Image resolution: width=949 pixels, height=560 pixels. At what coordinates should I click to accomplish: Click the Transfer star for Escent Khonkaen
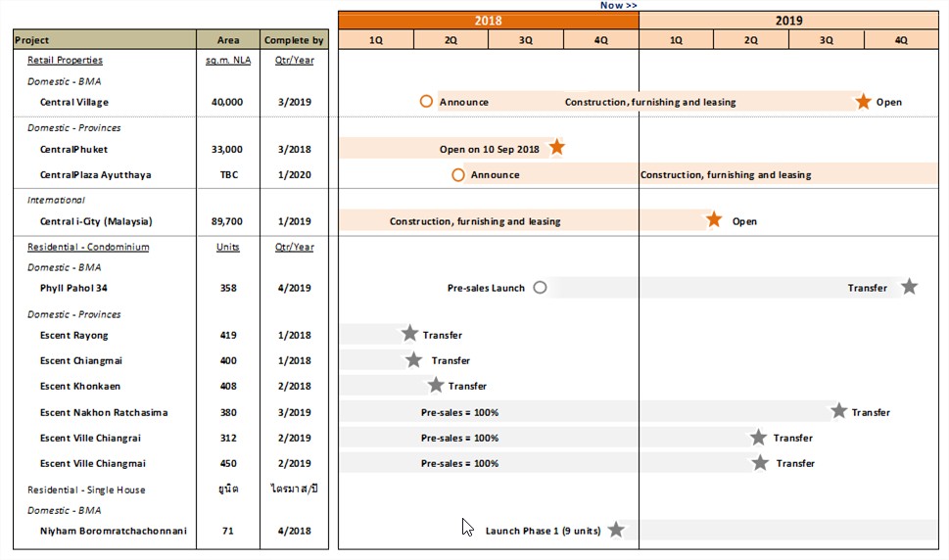coord(436,385)
